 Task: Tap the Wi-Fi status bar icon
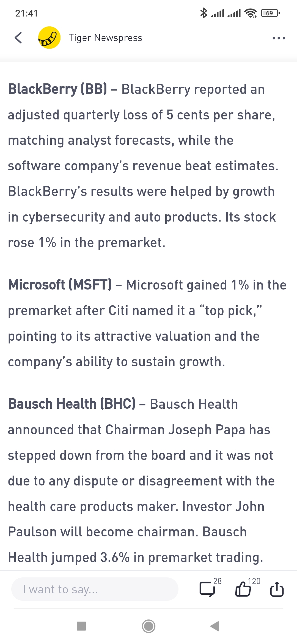[x=250, y=13]
